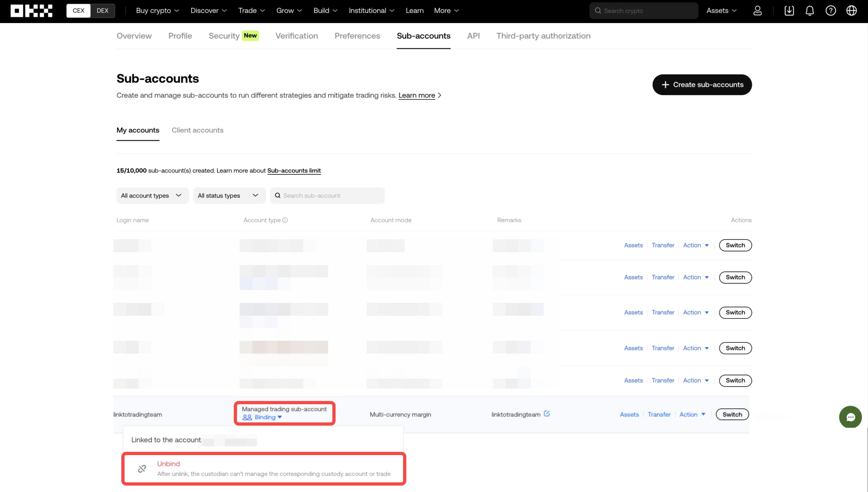Click Unbind in the linked account menu
Image resolution: width=868 pixels, height=492 pixels.
click(168, 464)
